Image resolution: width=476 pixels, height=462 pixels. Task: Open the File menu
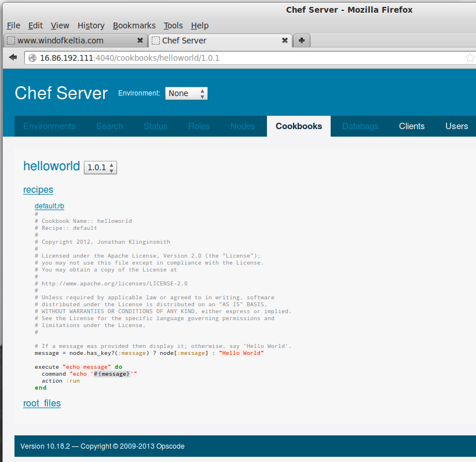click(13, 25)
